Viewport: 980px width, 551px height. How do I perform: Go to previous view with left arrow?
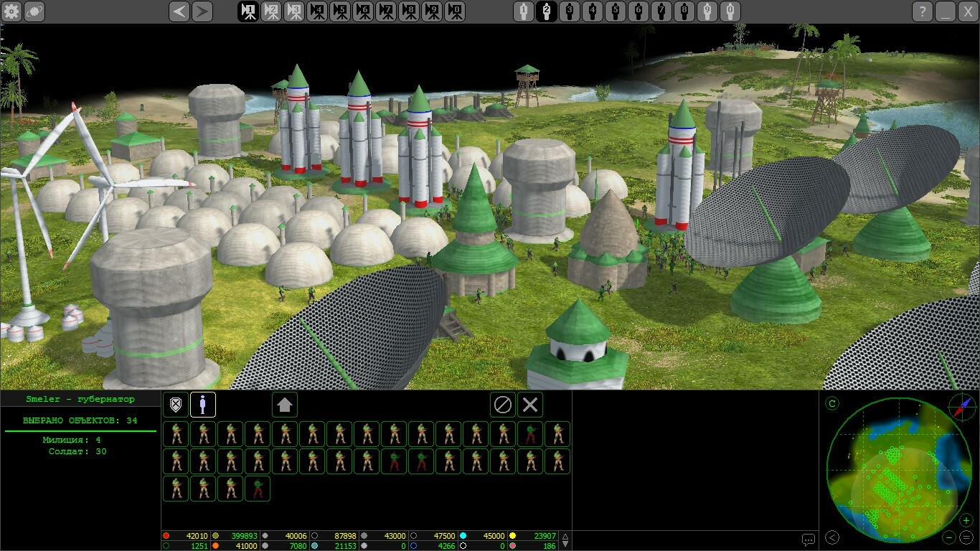179,11
